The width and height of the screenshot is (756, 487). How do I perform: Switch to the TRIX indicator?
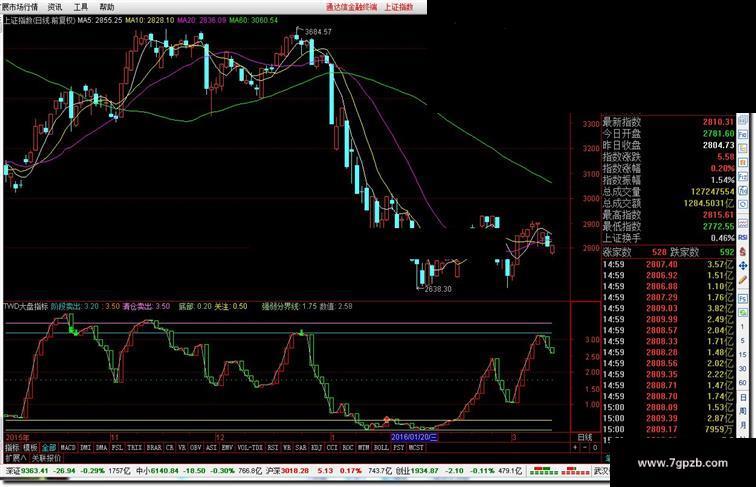tap(134, 448)
